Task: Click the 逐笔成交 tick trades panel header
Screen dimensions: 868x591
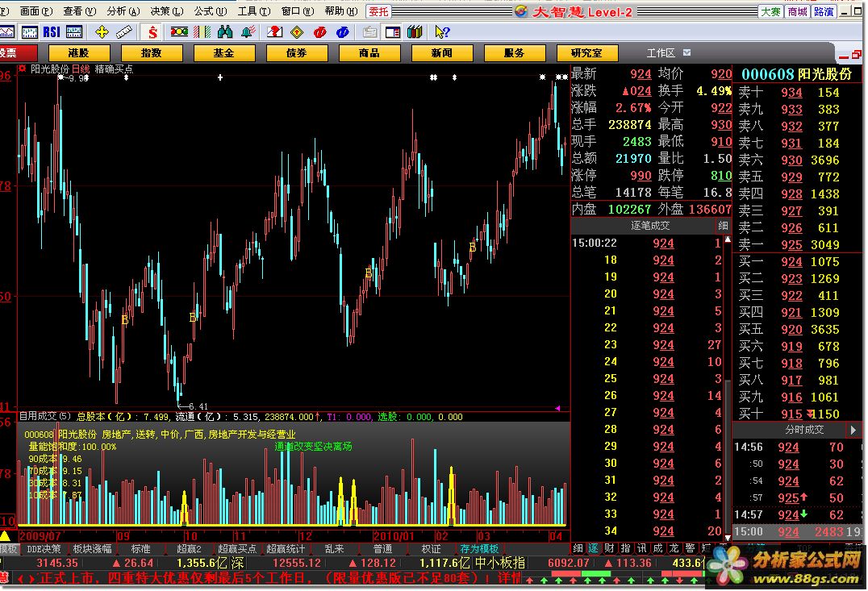Action: click(x=650, y=226)
